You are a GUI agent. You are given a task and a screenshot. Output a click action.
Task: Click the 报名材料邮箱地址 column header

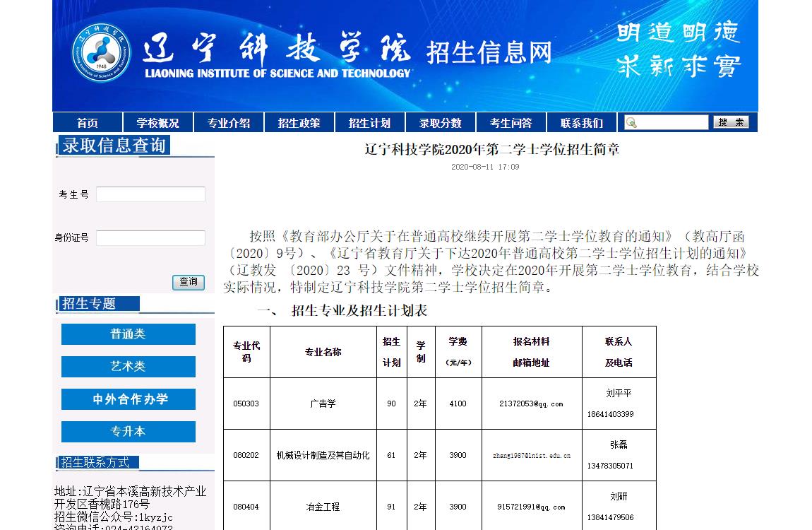click(x=531, y=353)
